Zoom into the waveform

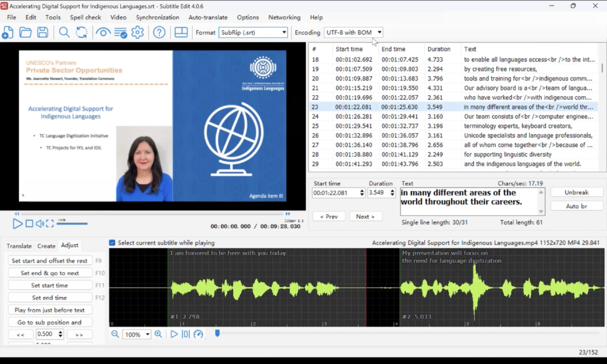point(158,333)
